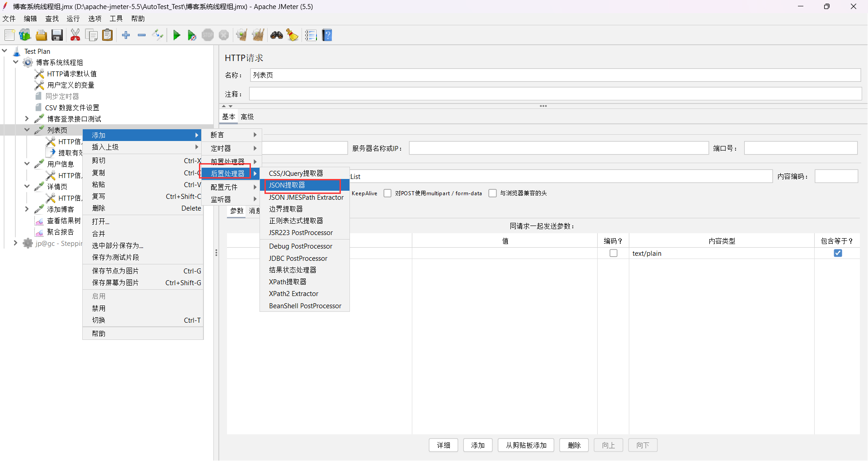Choose 正则表达式提取器 menu item

[x=304, y=221]
